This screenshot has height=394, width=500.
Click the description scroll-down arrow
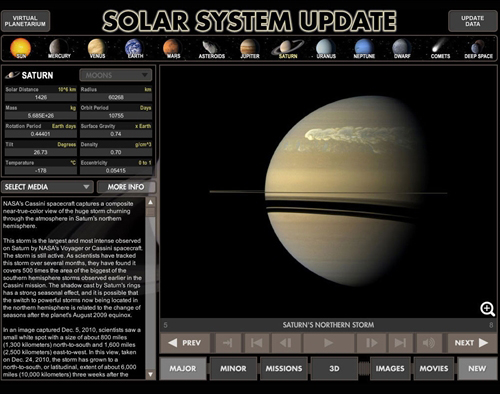[151, 374]
